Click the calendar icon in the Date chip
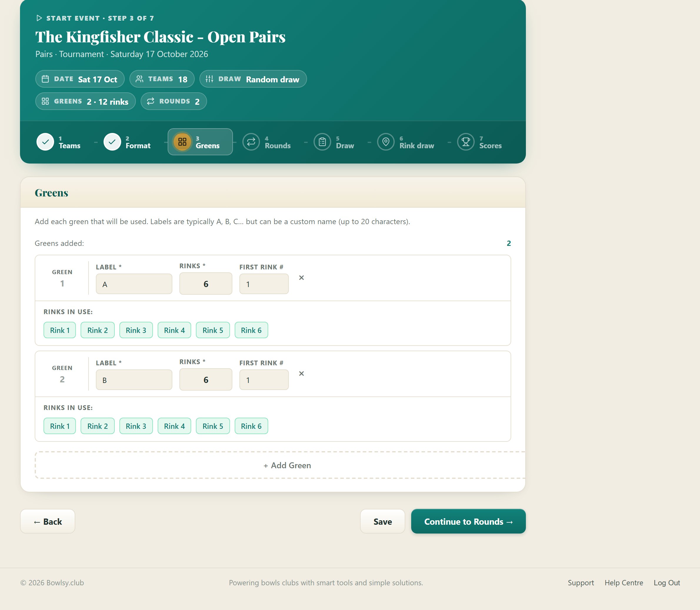The height and width of the screenshot is (610, 700). [45, 79]
